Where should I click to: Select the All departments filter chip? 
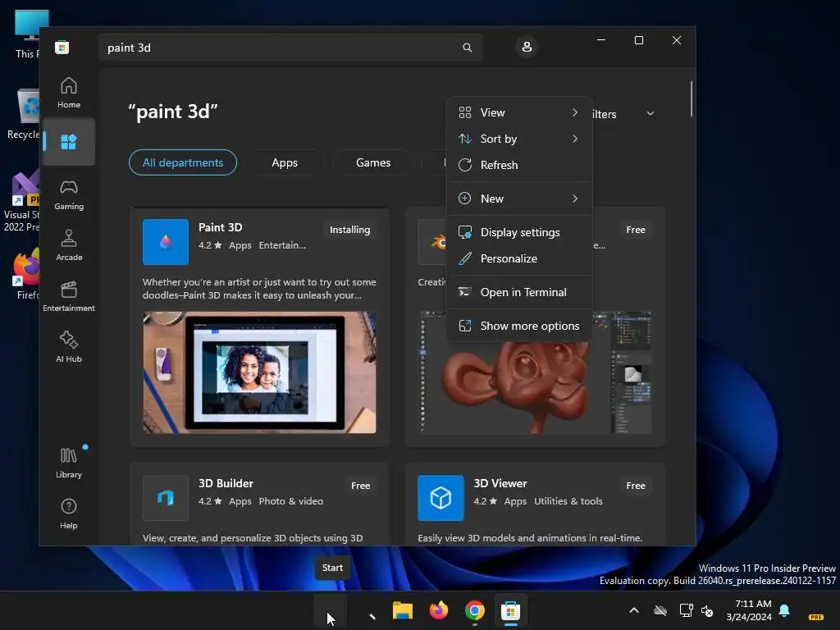click(183, 162)
